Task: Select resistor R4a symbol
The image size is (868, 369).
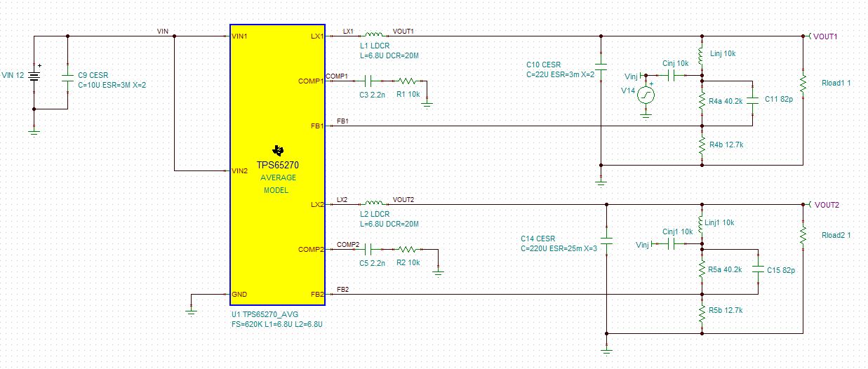Action: 702,102
